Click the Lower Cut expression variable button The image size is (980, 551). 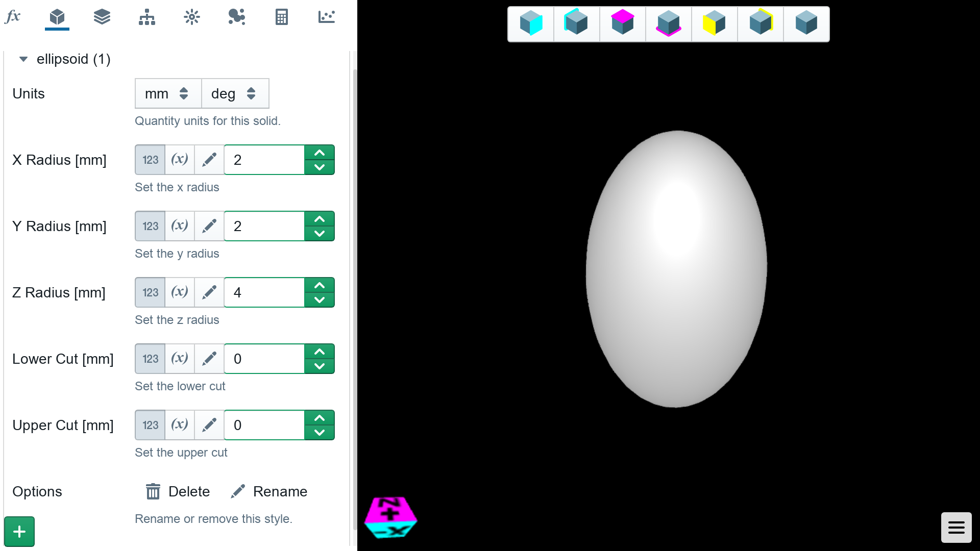[x=179, y=359]
